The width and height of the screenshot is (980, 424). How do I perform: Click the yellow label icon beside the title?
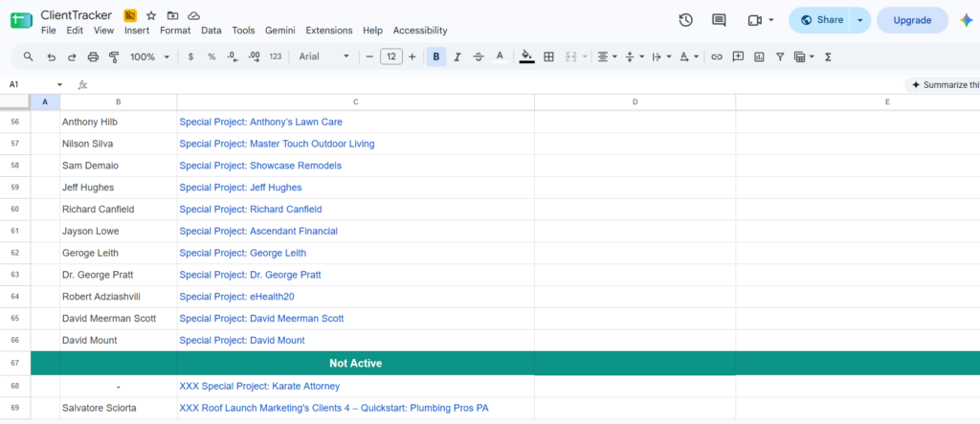point(130,15)
